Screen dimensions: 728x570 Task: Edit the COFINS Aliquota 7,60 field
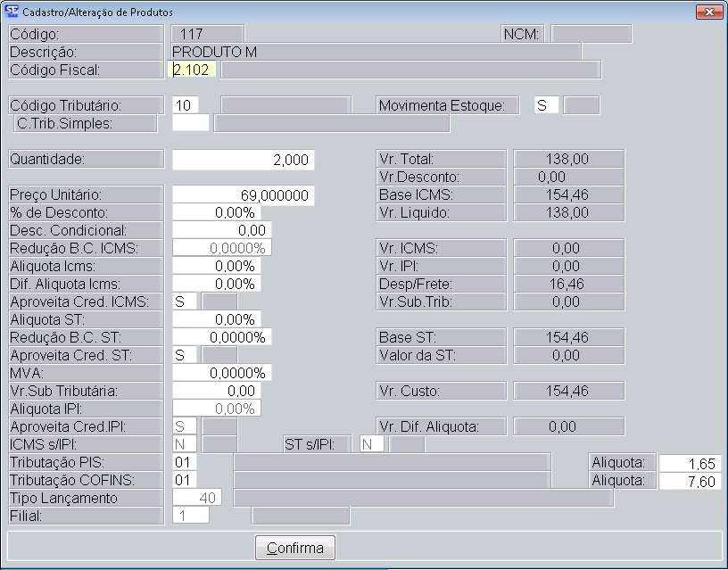click(x=690, y=481)
